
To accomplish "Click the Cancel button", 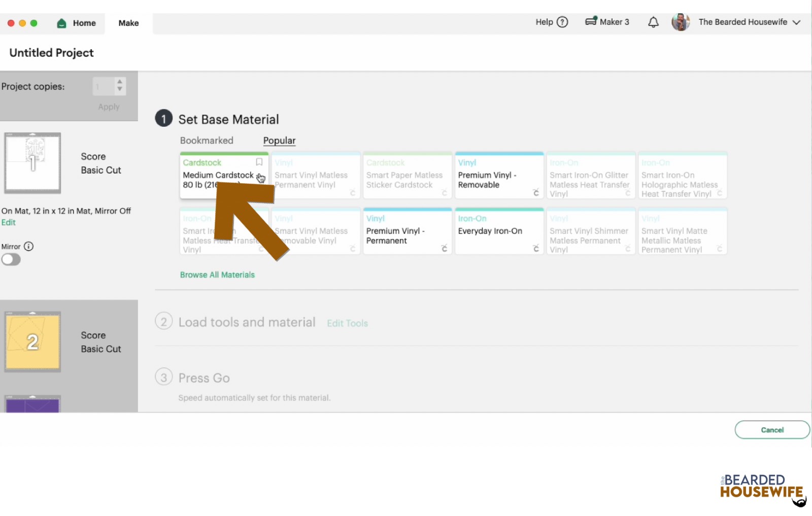I will click(x=772, y=430).
